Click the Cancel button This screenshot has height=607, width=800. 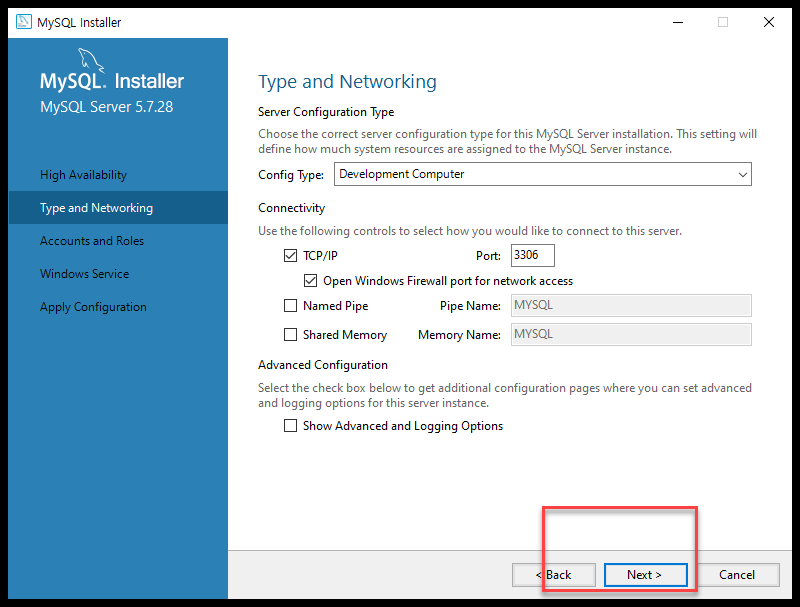coord(737,575)
